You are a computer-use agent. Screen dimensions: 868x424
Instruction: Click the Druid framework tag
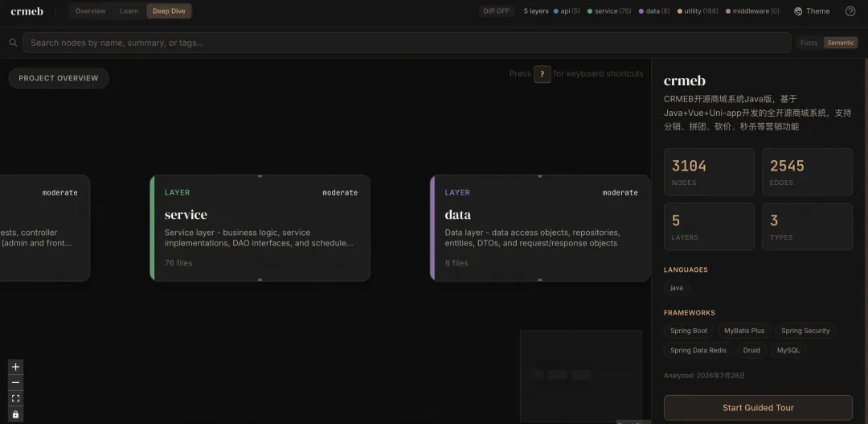pyautogui.click(x=751, y=350)
